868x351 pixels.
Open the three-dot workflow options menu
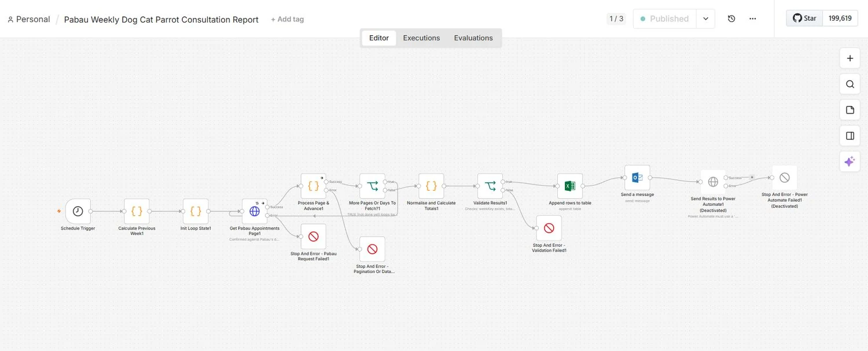(x=753, y=19)
